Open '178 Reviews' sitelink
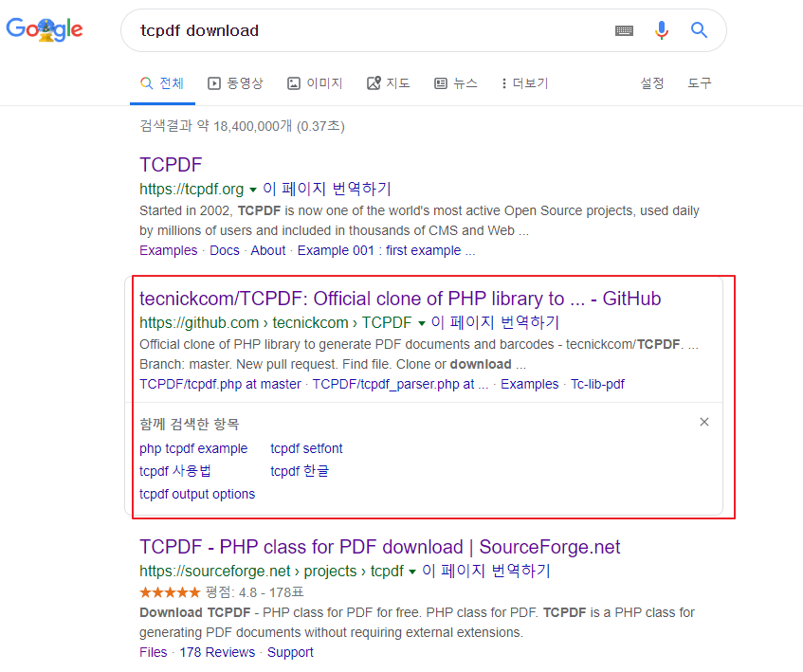Viewport: 803px width, 672px height. (x=217, y=652)
